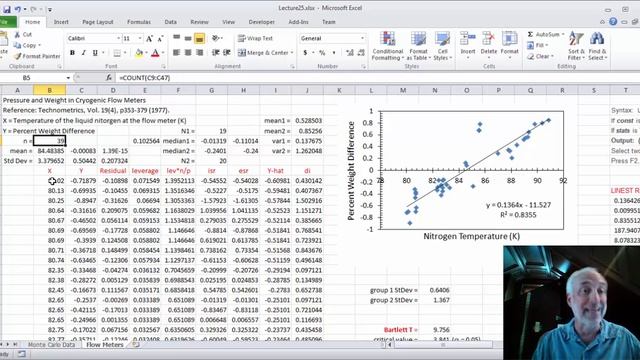Click the Help question mark icon
The width and height of the screenshot is (640, 360).
[x=613, y=22]
